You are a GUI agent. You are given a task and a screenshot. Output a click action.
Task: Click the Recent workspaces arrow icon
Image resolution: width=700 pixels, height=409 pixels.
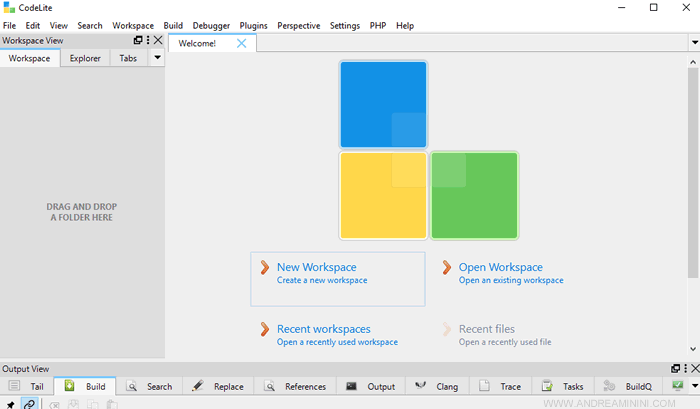[x=264, y=329]
